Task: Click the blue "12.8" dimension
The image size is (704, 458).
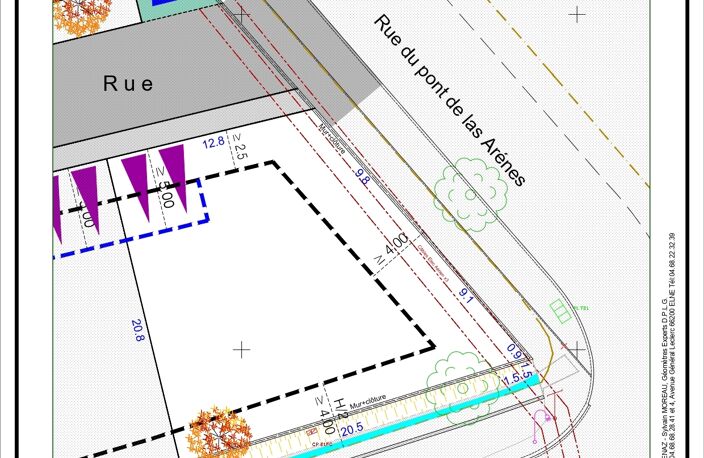Action: pyautogui.click(x=213, y=143)
